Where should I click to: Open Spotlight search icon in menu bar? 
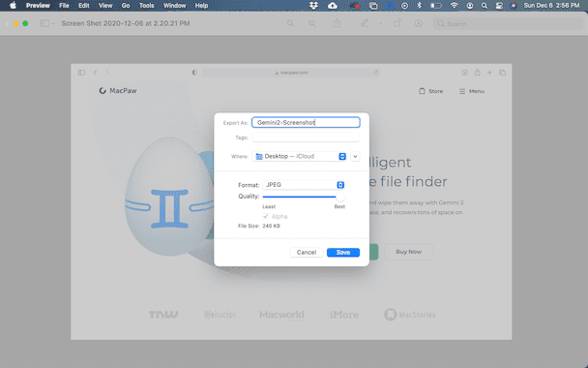[485, 5]
